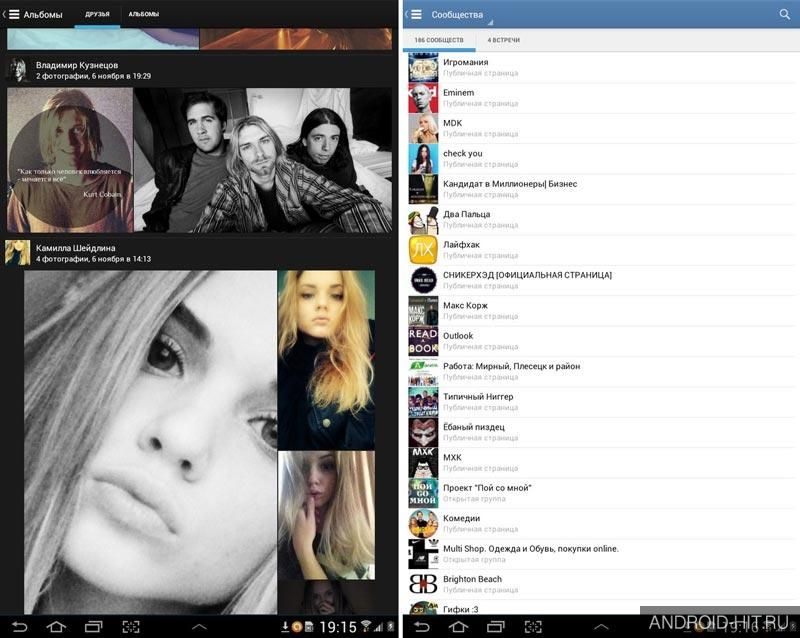Select the Два Пальца community title
Viewport: 800px width, 638px height.
click(x=466, y=214)
